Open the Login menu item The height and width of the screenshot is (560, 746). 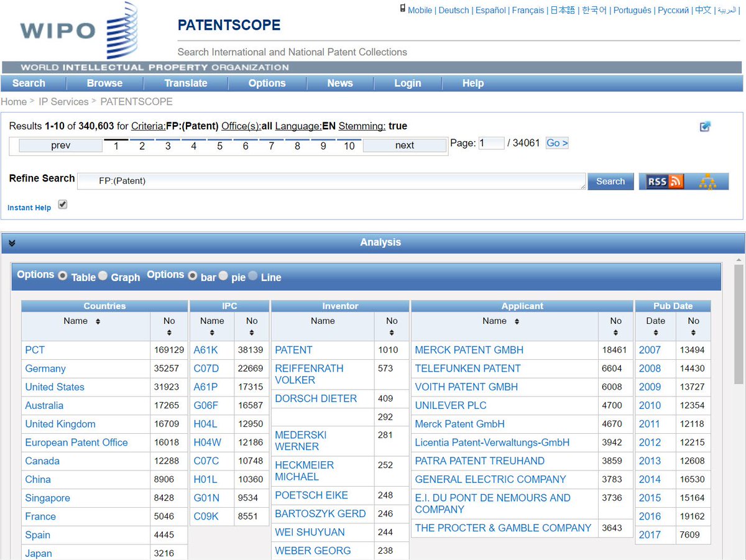[408, 83]
